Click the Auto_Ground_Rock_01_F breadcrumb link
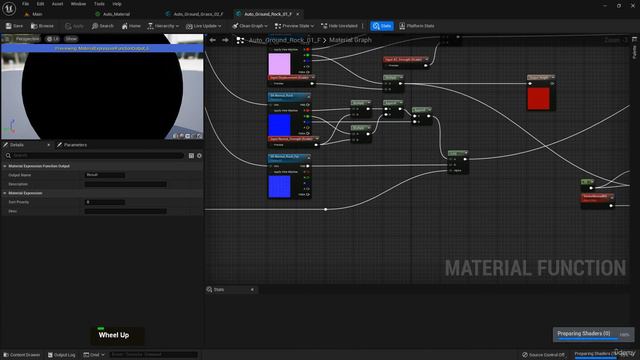The width and height of the screenshot is (640, 360). 284,40
